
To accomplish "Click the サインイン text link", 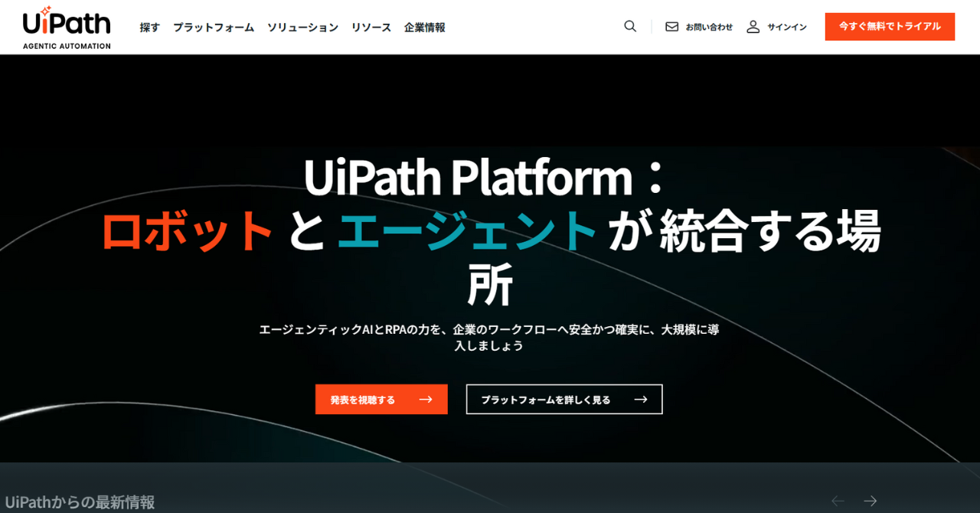I will 787,27.
